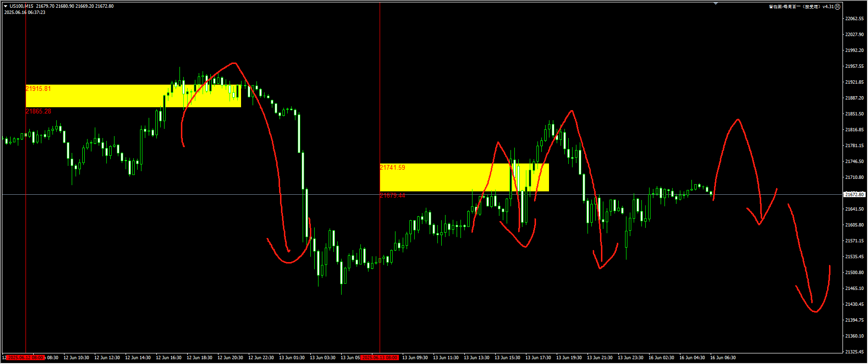Click the 12 Jun 16:30 time label
Viewport: 868px width, 364px height.
[x=168, y=358]
